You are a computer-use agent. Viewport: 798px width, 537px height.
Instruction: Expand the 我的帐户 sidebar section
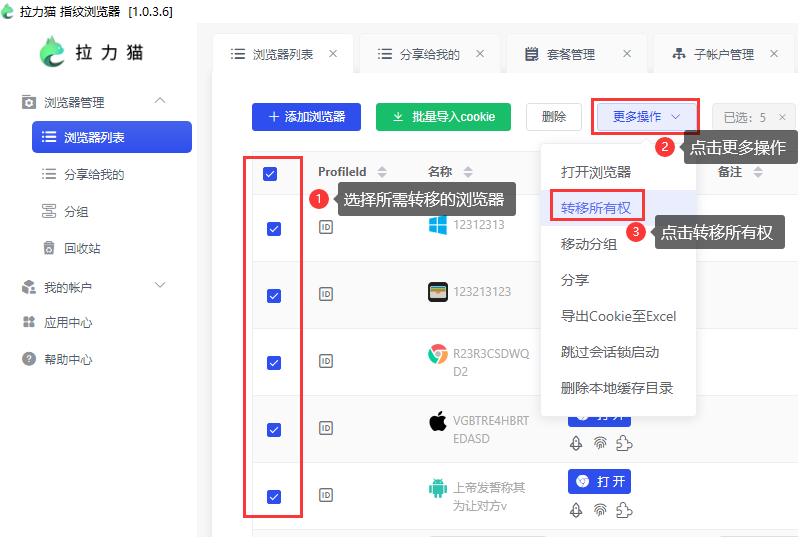coord(160,285)
